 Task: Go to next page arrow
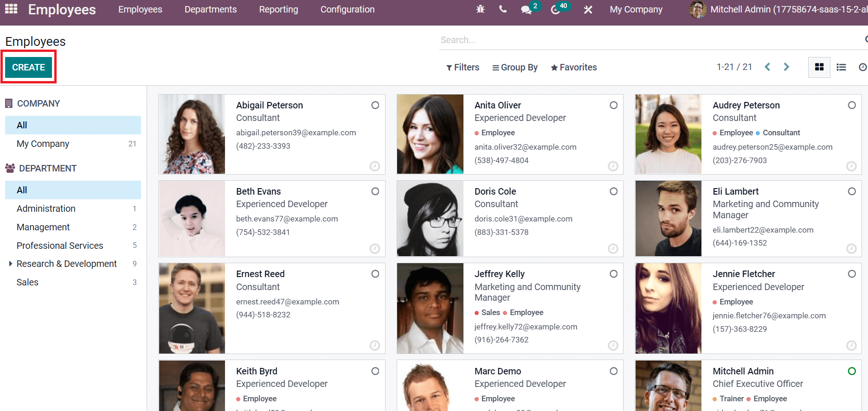click(x=786, y=67)
